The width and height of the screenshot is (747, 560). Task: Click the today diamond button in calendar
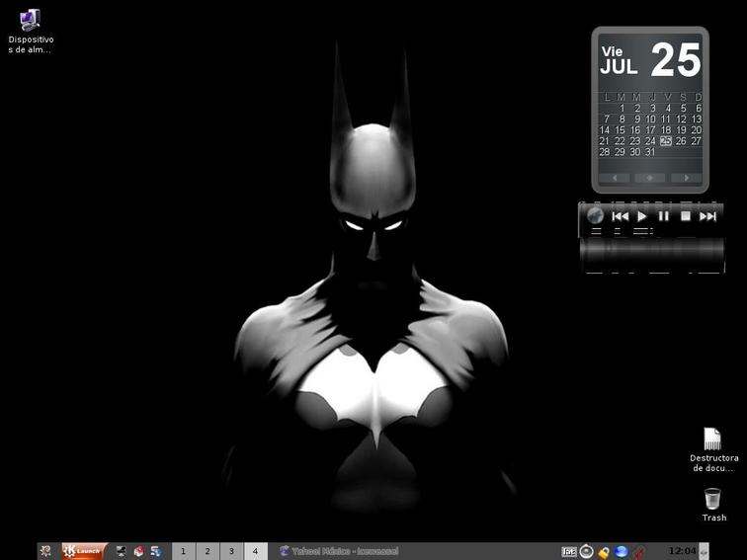tap(650, 178)
